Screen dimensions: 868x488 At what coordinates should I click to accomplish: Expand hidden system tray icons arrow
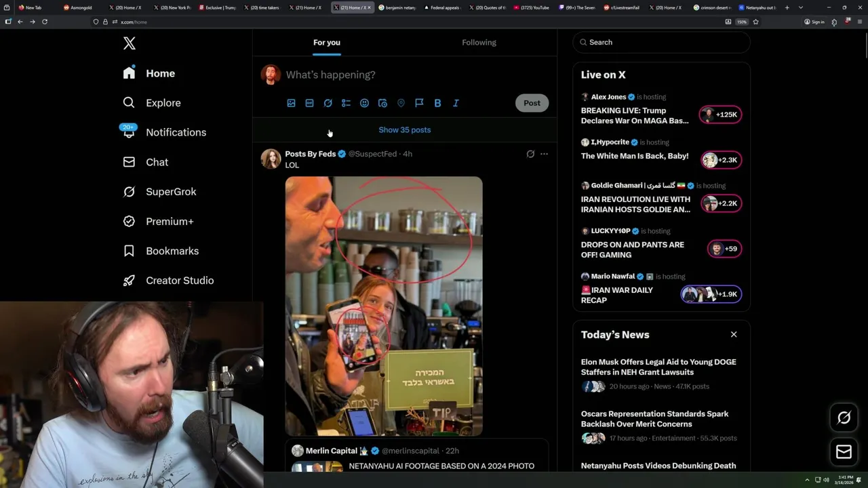807,480
